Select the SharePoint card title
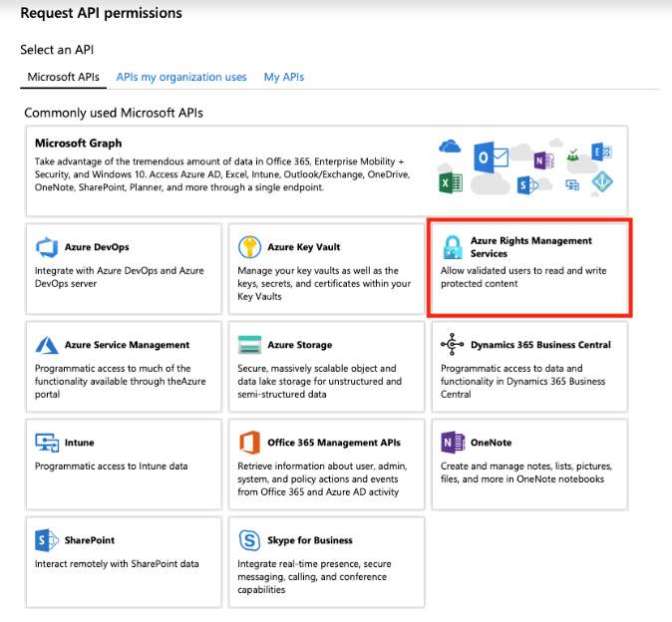 tap(90, 540)
